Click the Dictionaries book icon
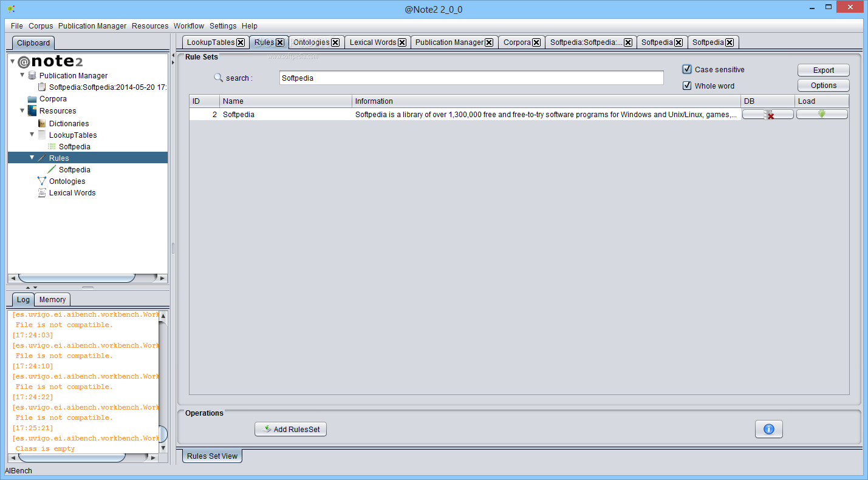Screen dimensions: 868x480 [42, 123]
